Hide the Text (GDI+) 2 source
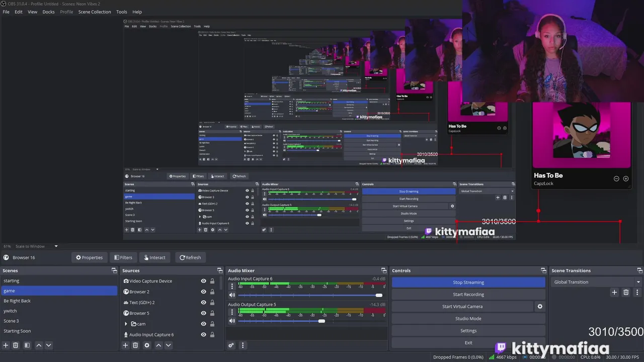Screen dimensions: 644x362 pyautogui.click(x=204, y=303)
